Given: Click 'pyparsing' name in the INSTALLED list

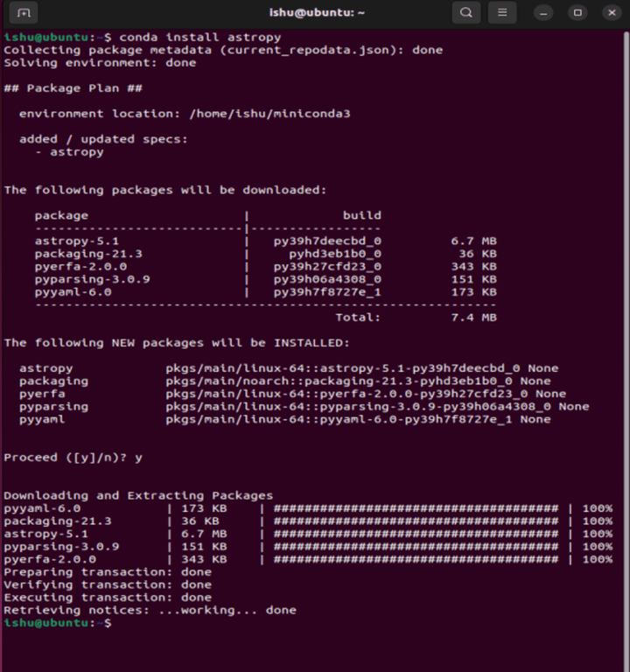Looking at the screenshot, I should [53, 407].
